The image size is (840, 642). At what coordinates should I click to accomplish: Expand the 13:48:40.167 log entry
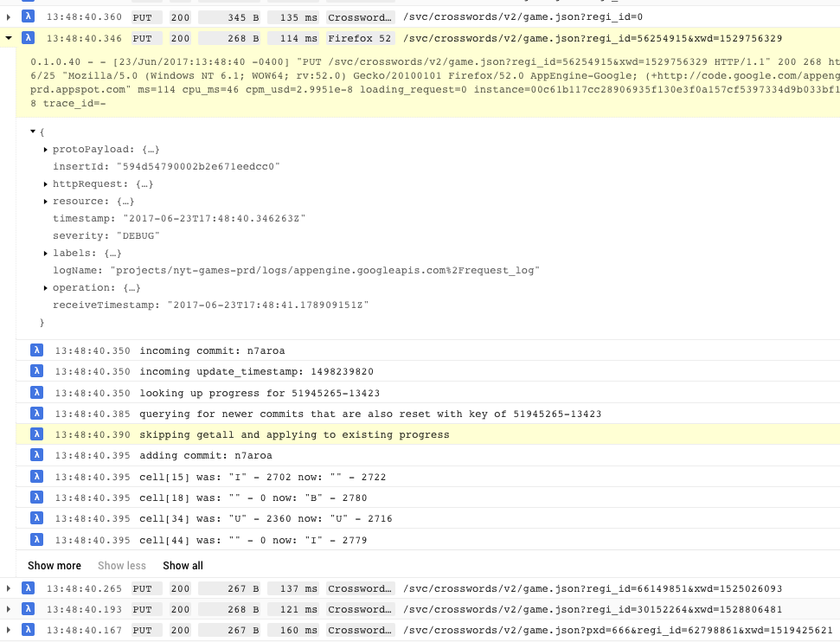(9, 630)
